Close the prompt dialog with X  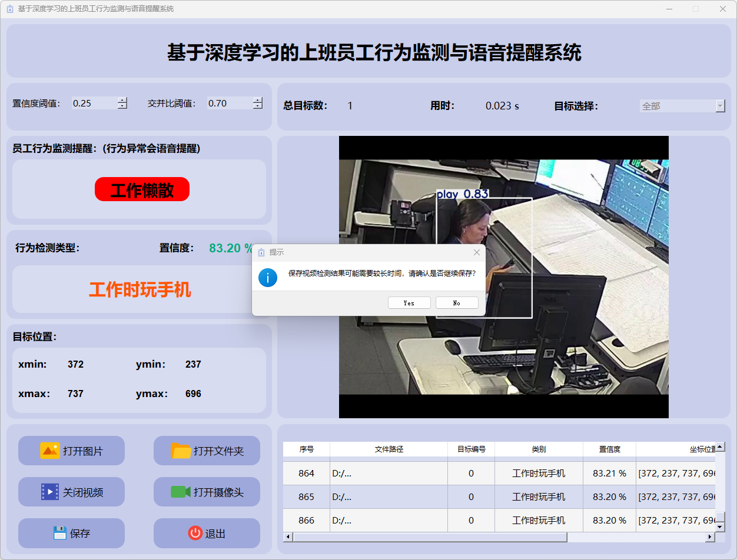click(x=477, y=252)
